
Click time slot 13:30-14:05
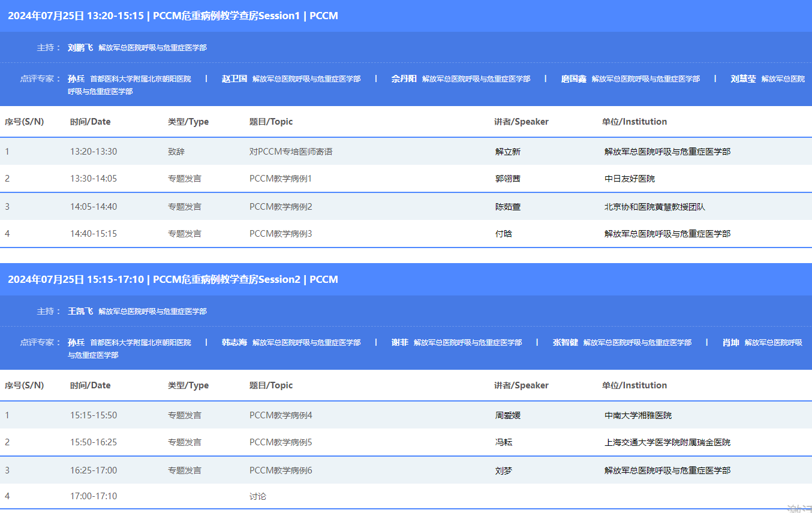click(x=94, y=179)
